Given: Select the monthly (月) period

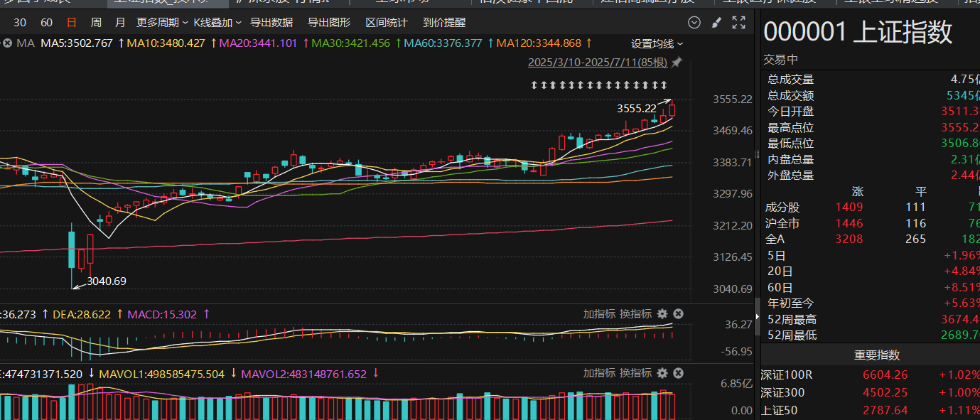Looking at the screenshot, I should coord(120,22).
